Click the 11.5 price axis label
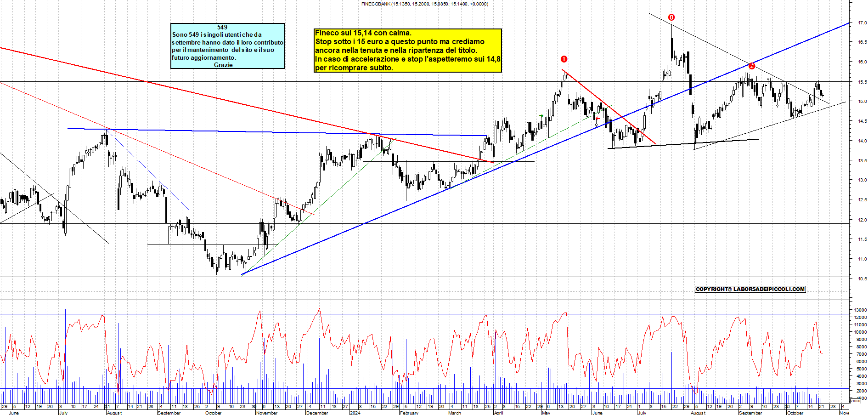868x415 pixels. (862, 239)
